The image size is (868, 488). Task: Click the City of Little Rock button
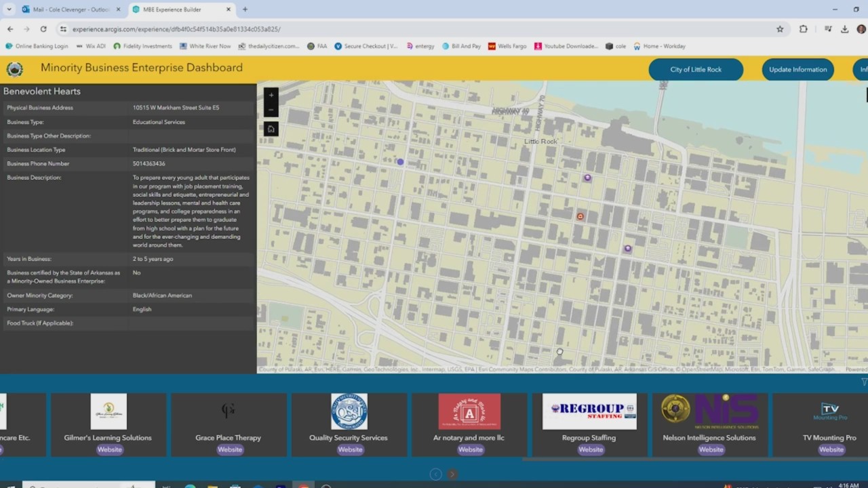pos(696,69)
